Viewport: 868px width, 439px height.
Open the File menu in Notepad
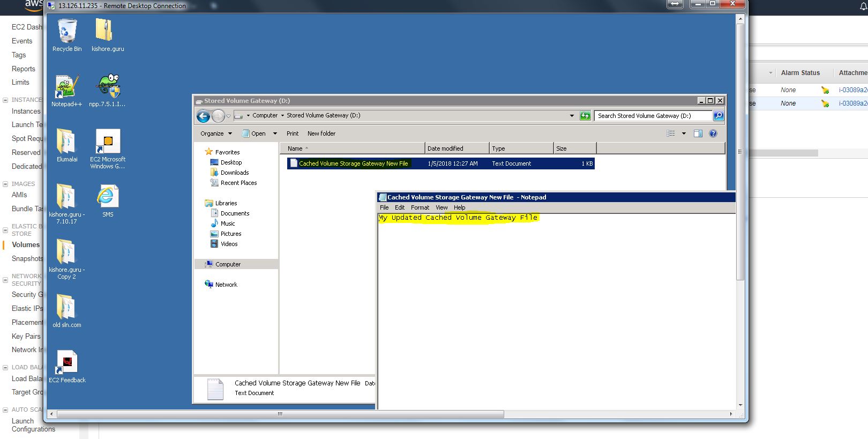click(384, 207)
